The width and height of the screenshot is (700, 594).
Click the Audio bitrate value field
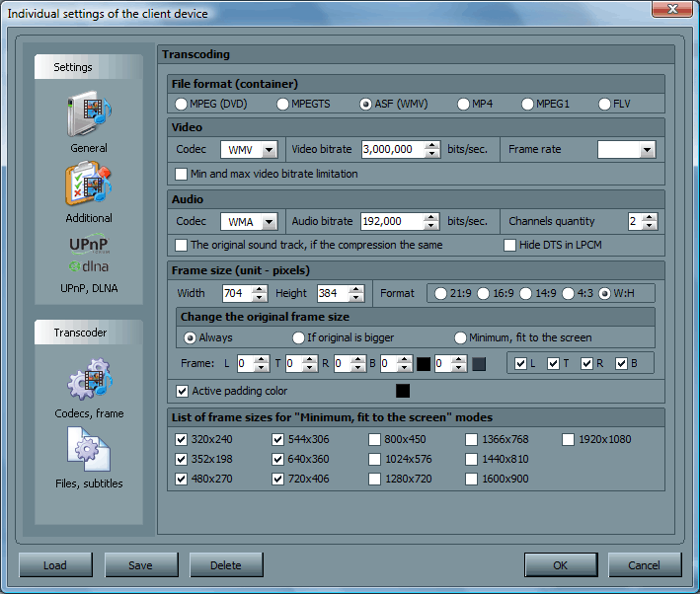pyautogui.click(x=392, y=221)
